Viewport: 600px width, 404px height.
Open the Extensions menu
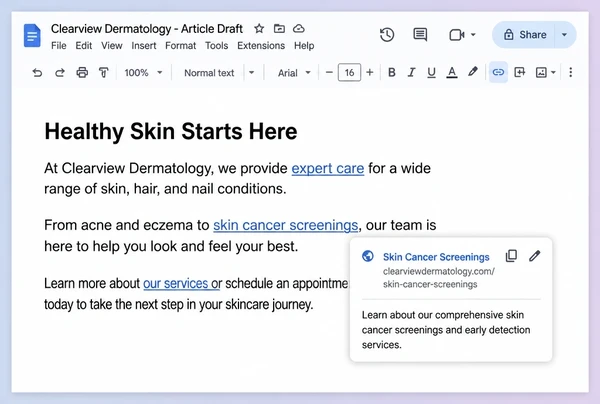tap(261, 46)
